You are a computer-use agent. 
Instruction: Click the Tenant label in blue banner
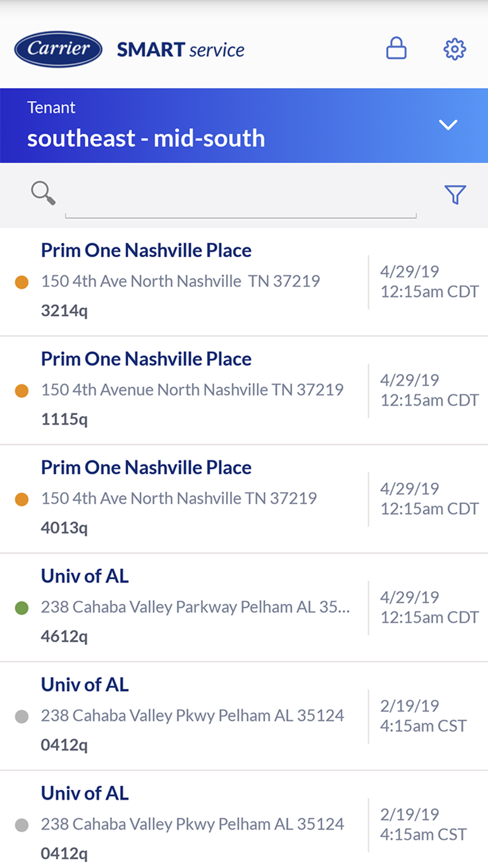(51, 107)
